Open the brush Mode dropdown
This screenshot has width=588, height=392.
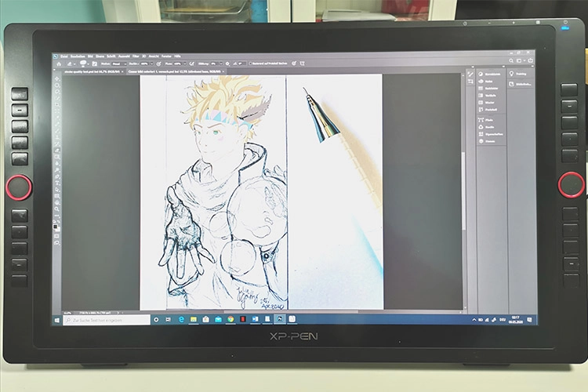click(120, 64)
